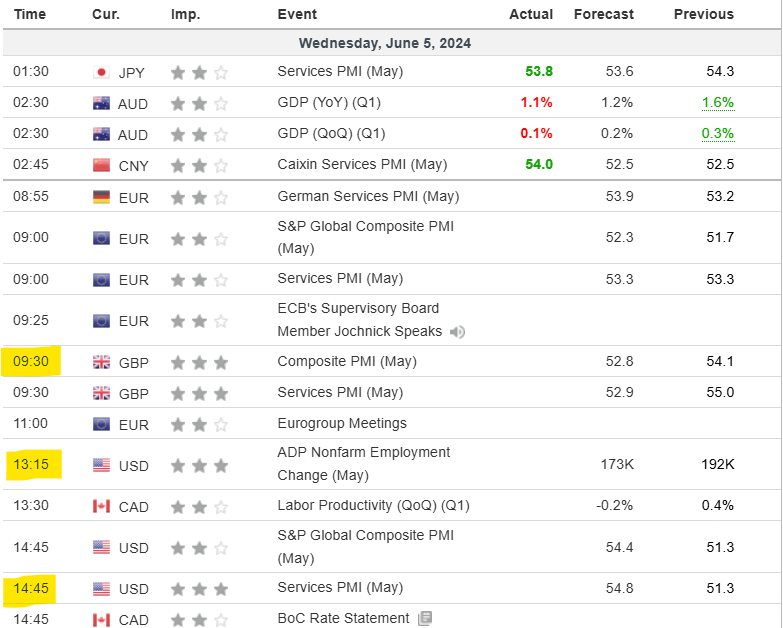This screenshot has width=783, height=628.
Task: Open the Caixin Services PMI (May) event
Action: coord(362,164)
